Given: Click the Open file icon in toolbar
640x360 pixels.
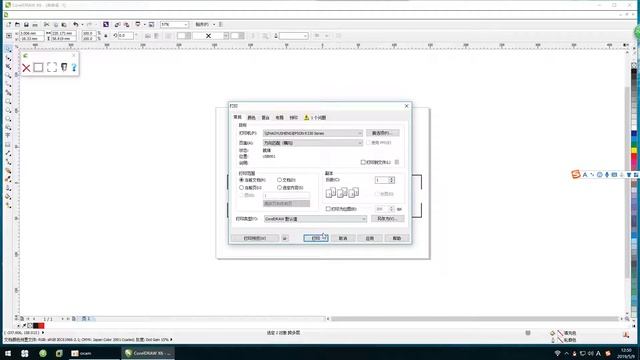Looking at the screenshot, I should [x=17, y=24].
